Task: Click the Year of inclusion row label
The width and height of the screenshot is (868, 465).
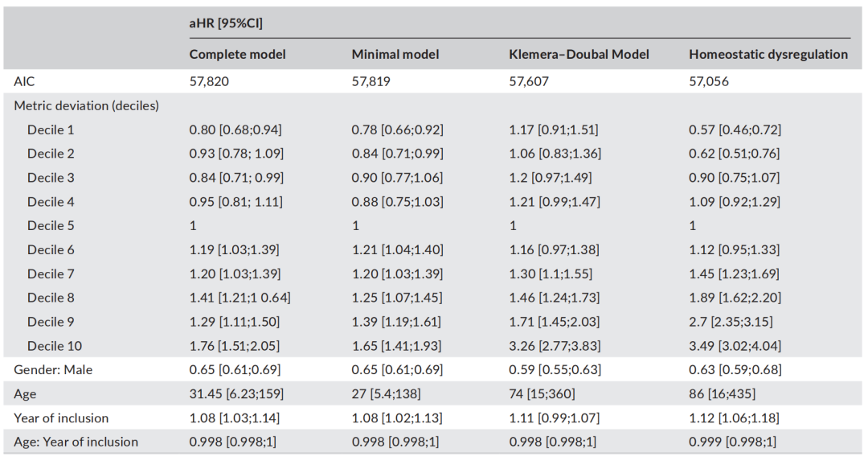Action: point(61,418)
